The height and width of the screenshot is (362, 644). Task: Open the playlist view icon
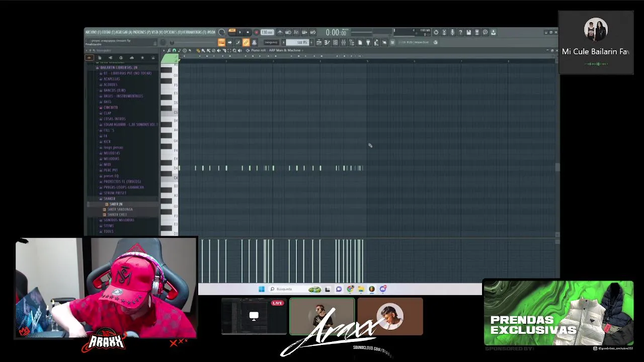point(319,42)
